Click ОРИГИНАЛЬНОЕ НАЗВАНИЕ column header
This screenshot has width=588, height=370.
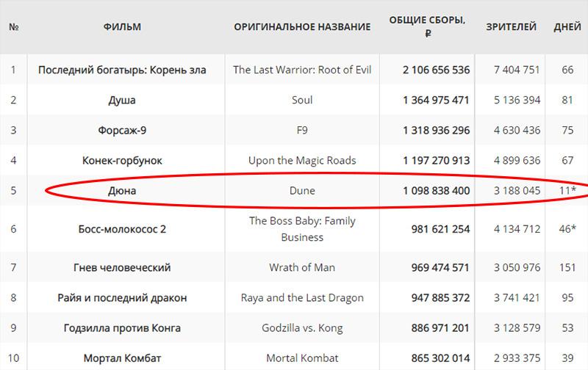tap(302, 27)
